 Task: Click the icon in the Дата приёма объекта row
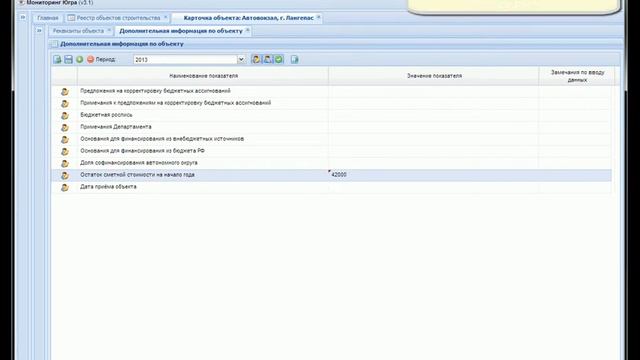coord(64,187)
